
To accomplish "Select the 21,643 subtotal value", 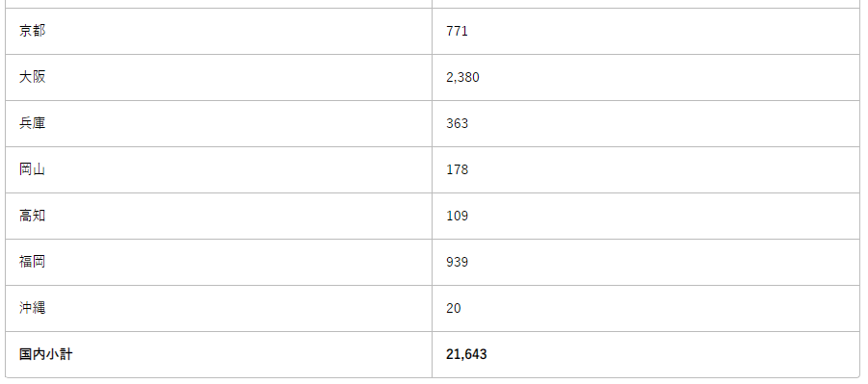I will click(466, 355).
